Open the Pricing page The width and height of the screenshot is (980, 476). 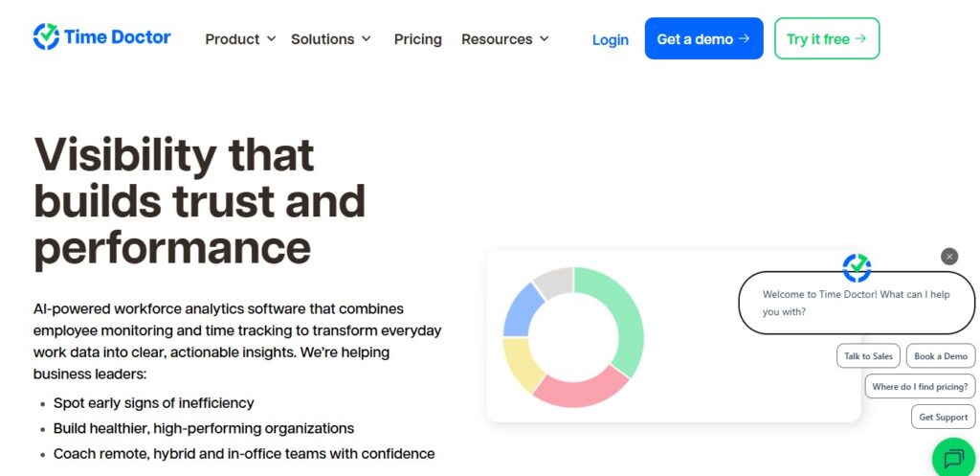[x=417, y=39]
